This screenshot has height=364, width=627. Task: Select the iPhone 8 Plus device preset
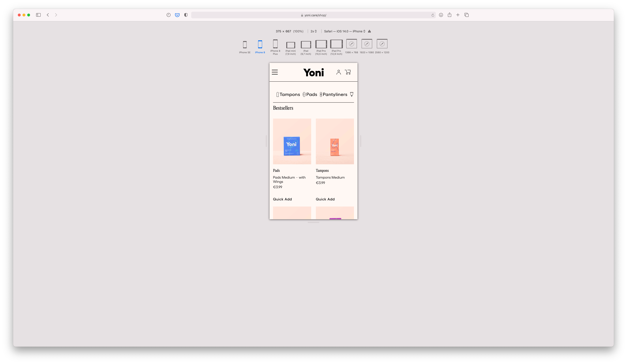[x=275, y=47]
